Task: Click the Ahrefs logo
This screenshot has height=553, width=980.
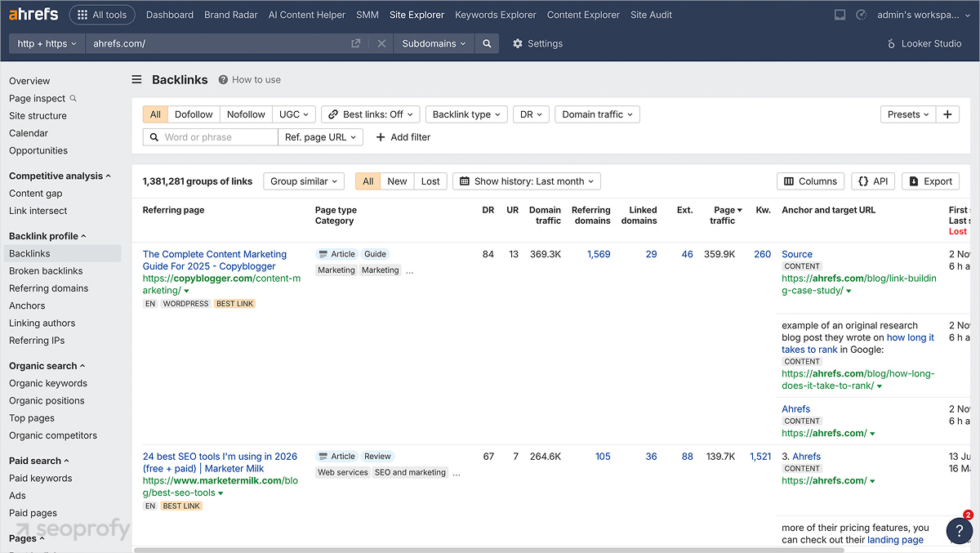Action: click(33, 13)
